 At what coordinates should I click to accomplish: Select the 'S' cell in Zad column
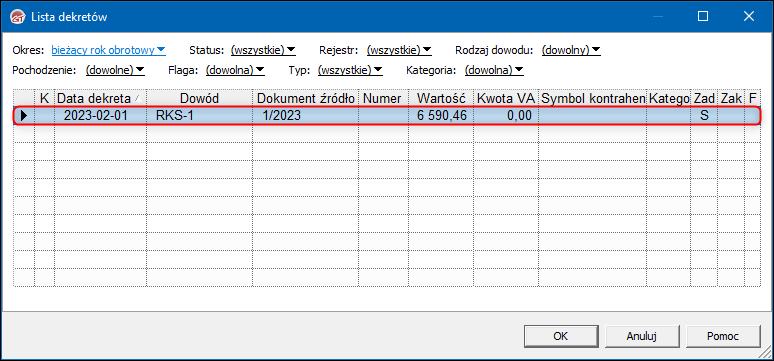tap(704, 116)
